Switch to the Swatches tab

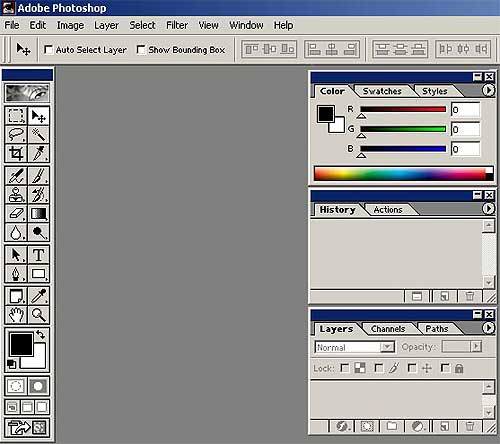[382, 91]
